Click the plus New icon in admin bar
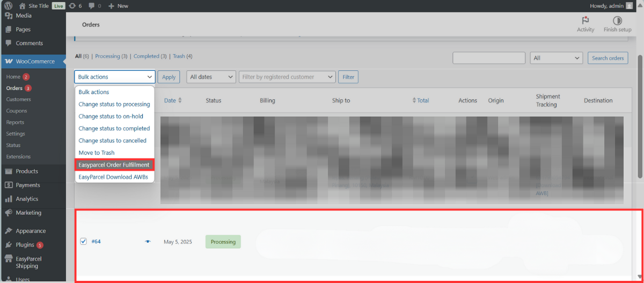This screenshot has width=644, height=283. click(111, 6)
